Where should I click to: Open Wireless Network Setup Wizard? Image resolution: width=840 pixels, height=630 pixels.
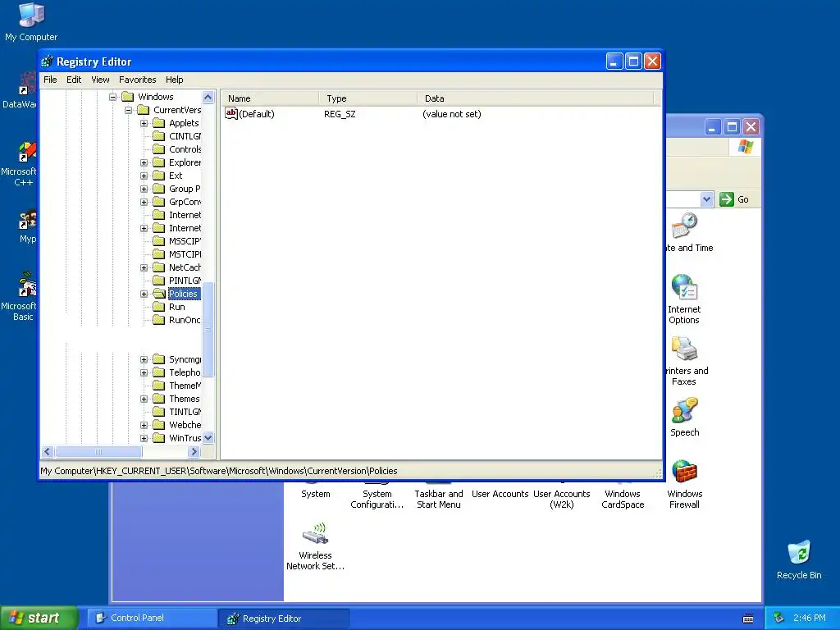[316, 546]
